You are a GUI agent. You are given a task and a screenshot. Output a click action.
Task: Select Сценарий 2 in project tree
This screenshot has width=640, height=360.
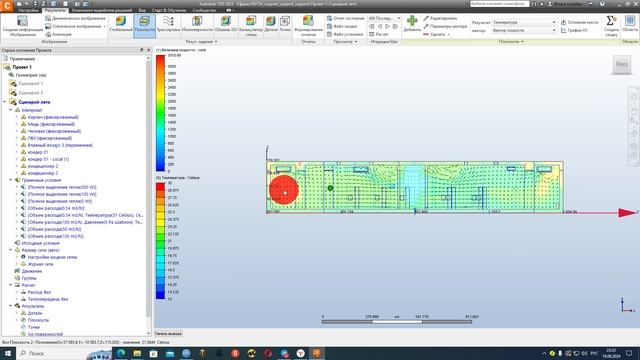point(31,93)
